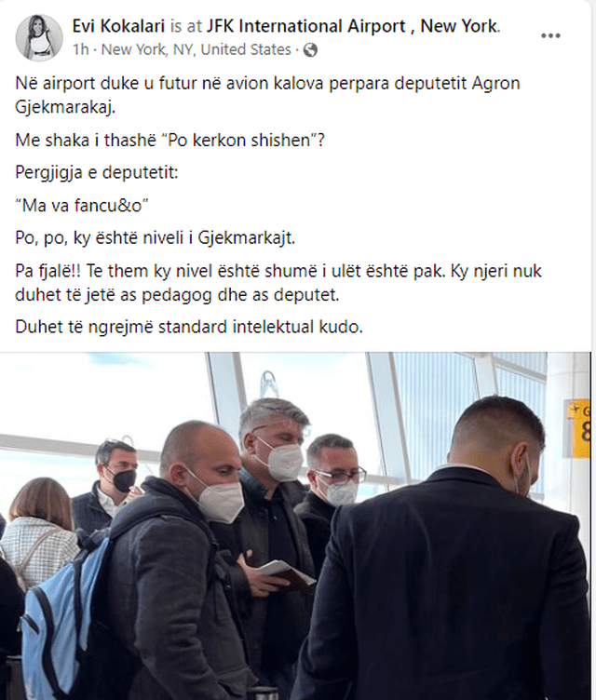Click the line "Pergjigja e deputetit:"
596x700 pixels.
coord(97,172)
